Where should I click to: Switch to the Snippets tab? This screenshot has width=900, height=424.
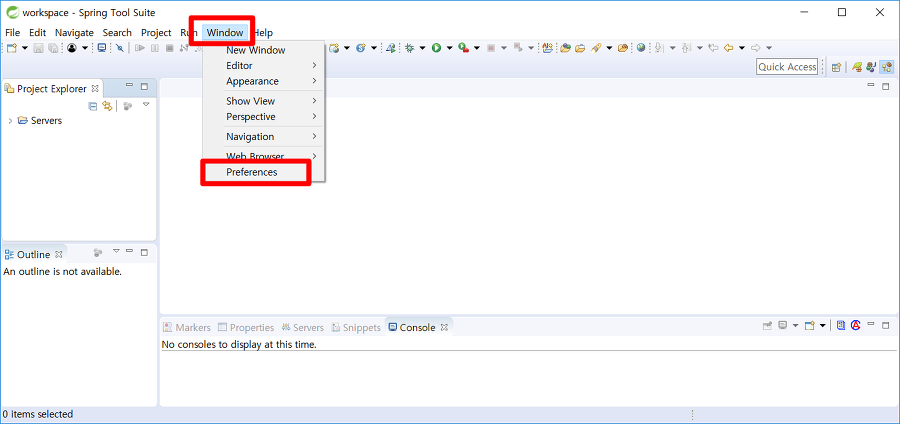pyautogui.click(x=356, y=328)
